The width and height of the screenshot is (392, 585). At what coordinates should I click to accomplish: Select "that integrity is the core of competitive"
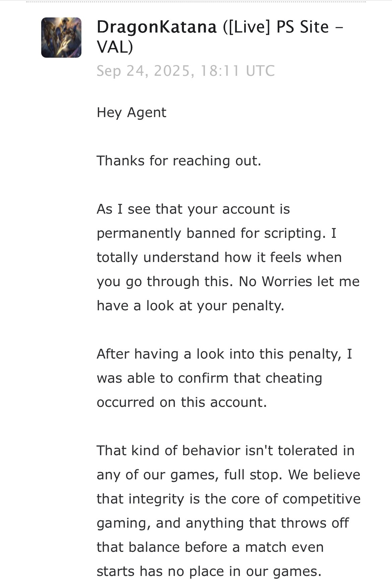point(229,499)
